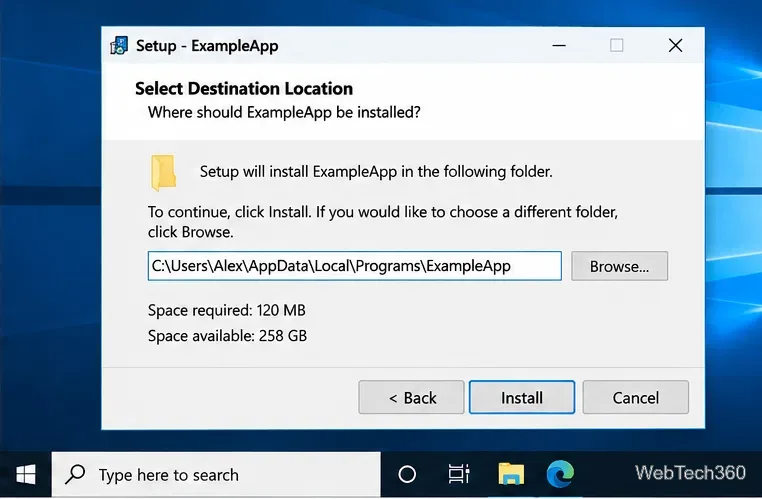Click the 'Space required: 120 MB' text
Image resolution: width=762 pixels, height=499 pixels.
[226, 310]
